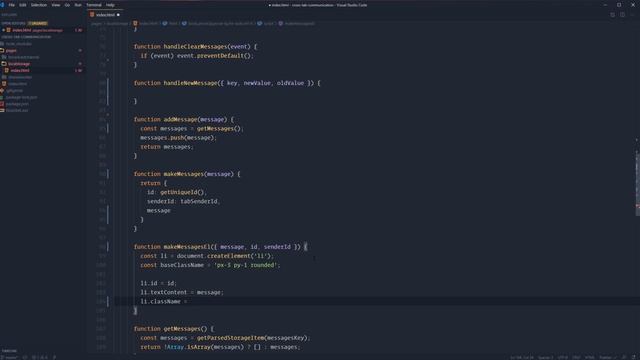The width and height of the screenshot is (640, 360).
Task: Click the getMessages function definition name
Action: (182, 329)
